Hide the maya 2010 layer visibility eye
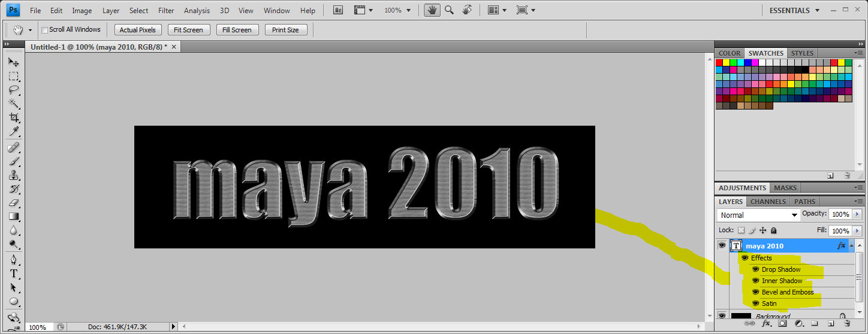The height and width of the screenshot is (334, 868). 722,245
